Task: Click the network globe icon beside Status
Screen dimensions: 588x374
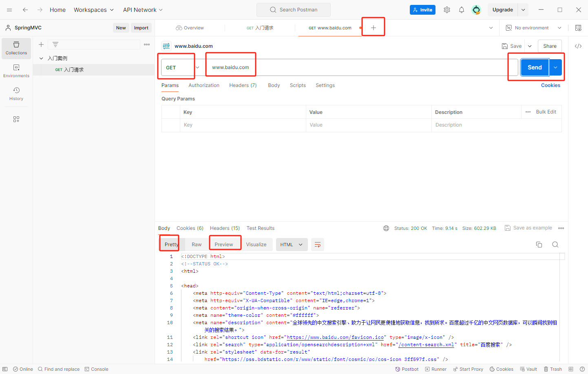Action: click(x=386, y=228)
